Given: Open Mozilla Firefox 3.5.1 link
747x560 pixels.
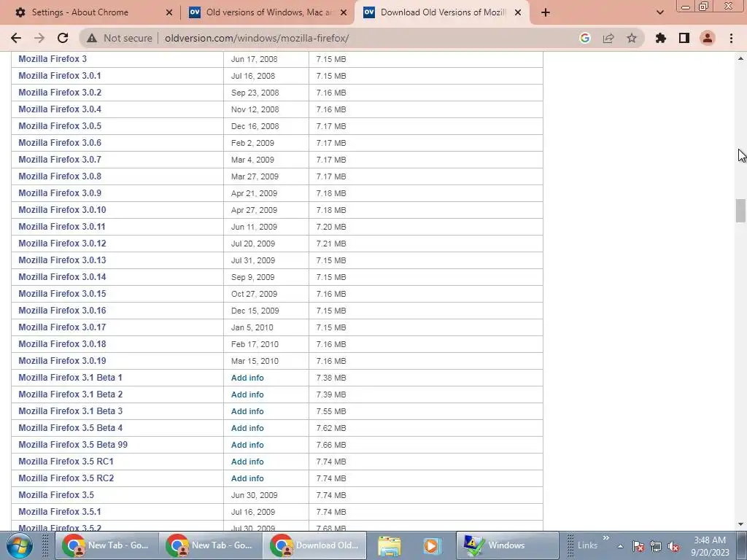Looking at the screenshot, I should pyautogui.click(x=60, y=512).
